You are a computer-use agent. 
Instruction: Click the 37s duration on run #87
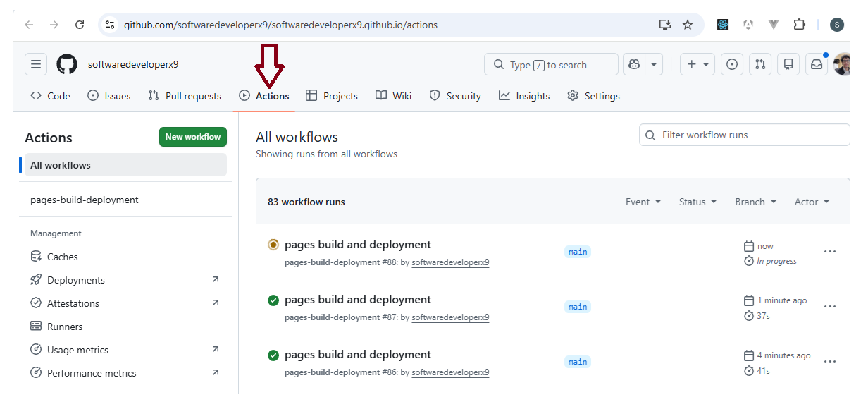coord(763,316)
